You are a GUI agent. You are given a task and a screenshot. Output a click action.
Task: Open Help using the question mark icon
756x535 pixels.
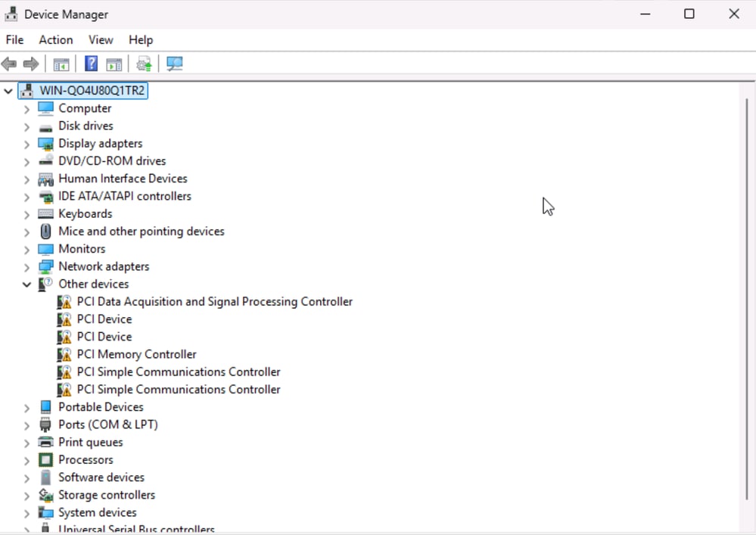pos(90,64)
